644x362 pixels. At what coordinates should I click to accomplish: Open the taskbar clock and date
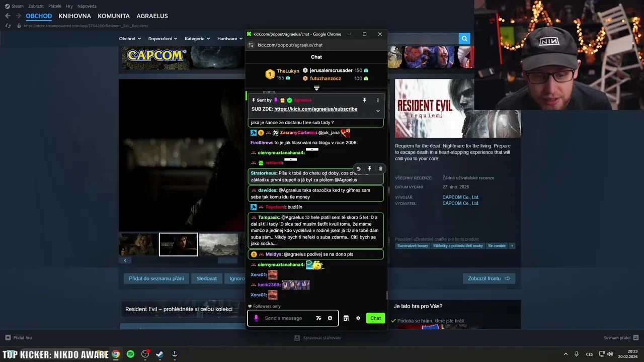coord(628,354)
